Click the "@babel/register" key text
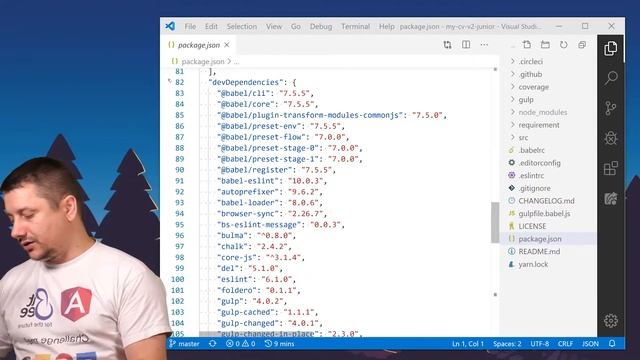The image size is (640, 360). pos(255,170)
